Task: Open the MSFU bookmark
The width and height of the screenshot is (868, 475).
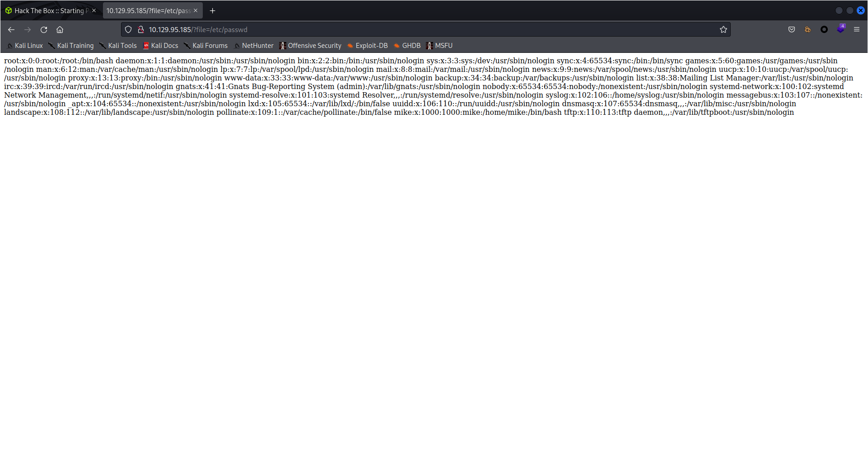Action: point(439,46)
